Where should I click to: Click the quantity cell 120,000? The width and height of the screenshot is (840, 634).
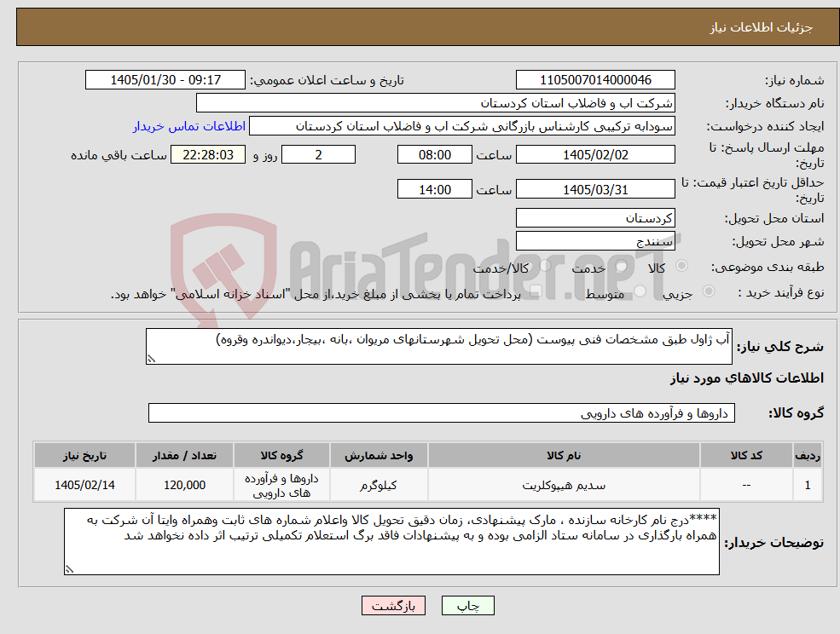(x=184, y=485)
